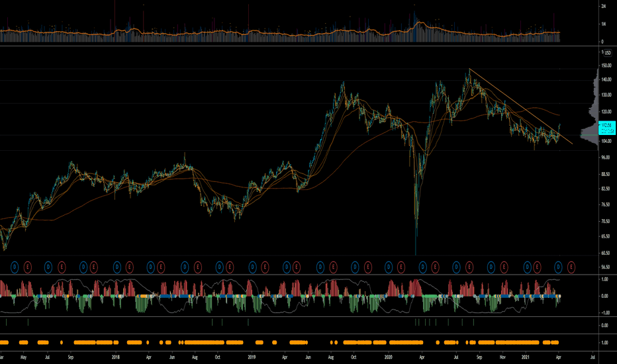
Task: Select the orange descending trendline from the 2020 peak
Action: (x=520, y=106)
